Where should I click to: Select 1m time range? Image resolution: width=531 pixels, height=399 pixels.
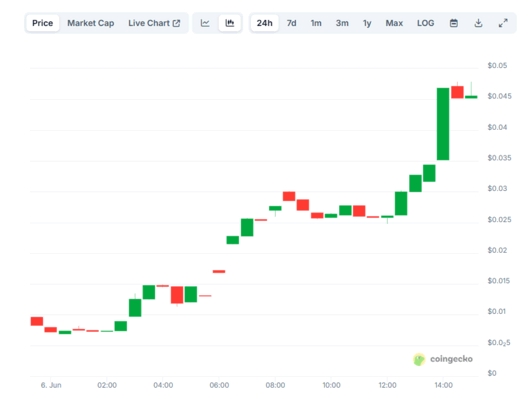316,23
